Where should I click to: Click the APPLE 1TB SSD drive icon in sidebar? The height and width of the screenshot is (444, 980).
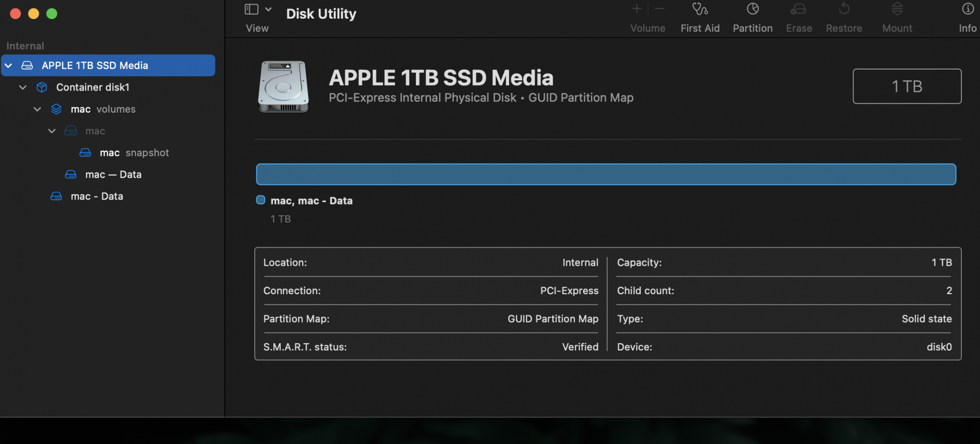coord(27,66)
